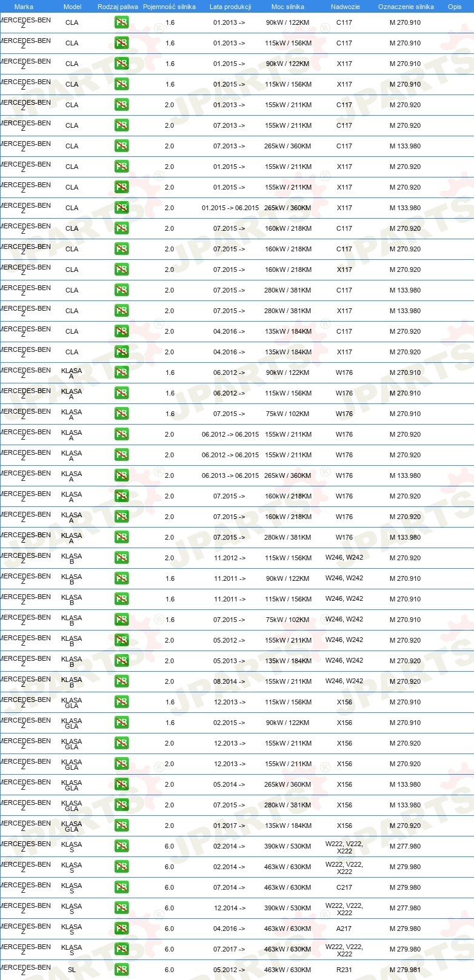The height and width of the screenshot is (980, 474).
Task: Click the Marka column header
Action: pyautogui.click(x=24, y=7)
